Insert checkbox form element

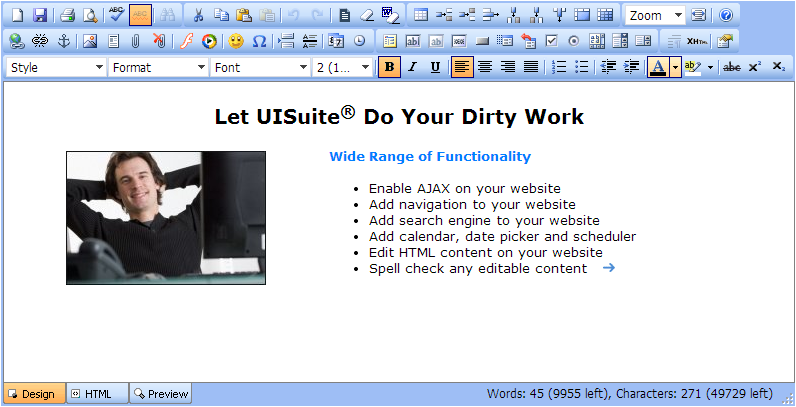click(551, 41)
